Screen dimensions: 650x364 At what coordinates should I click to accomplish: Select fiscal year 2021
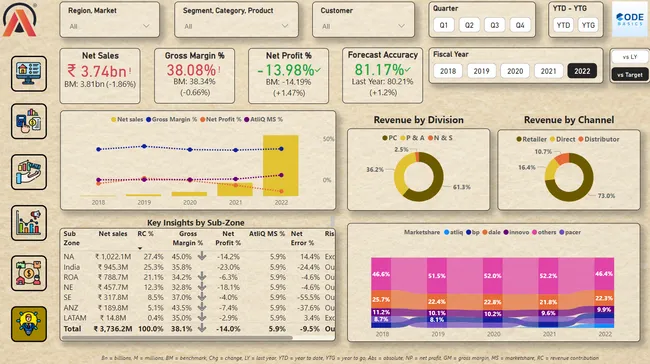click(548, 71)
